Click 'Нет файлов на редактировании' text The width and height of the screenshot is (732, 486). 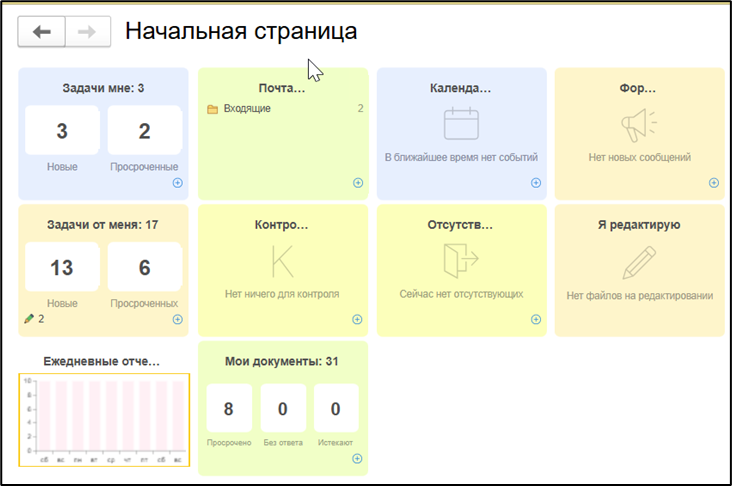640,296
